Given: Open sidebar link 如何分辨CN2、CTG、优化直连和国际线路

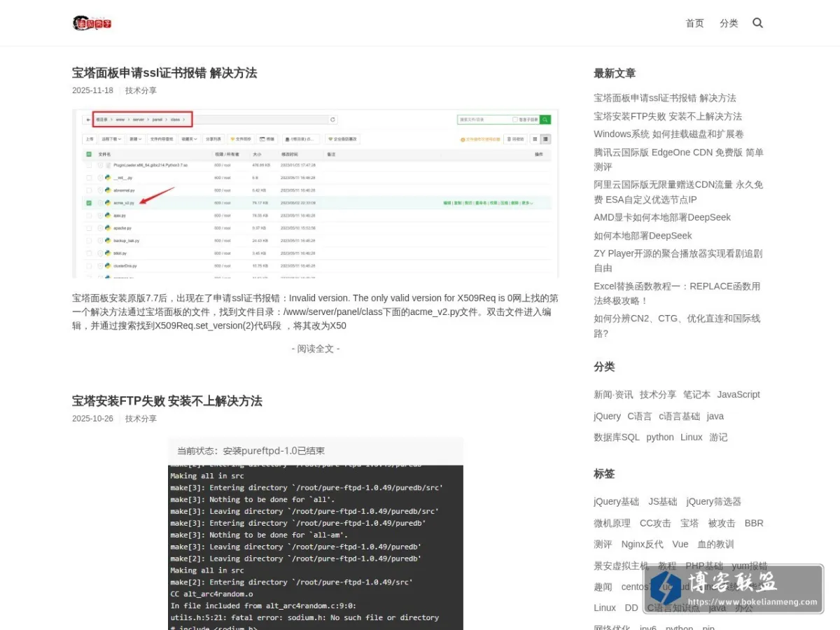Looking at the screenshot, I should point(677,325).
